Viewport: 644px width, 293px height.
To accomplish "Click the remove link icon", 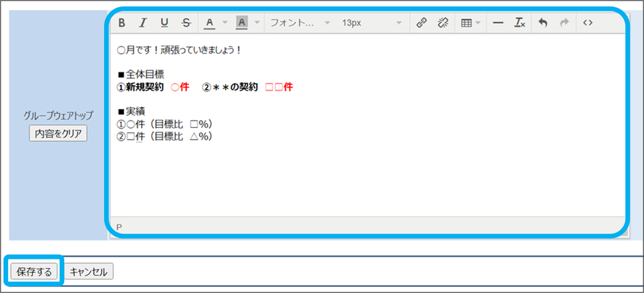I will coord(442,23).
